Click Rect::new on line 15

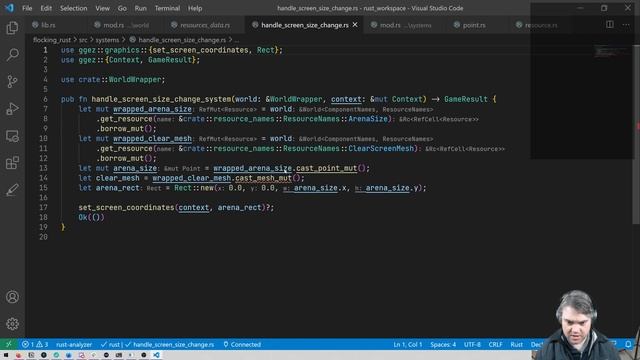[194, 188]
